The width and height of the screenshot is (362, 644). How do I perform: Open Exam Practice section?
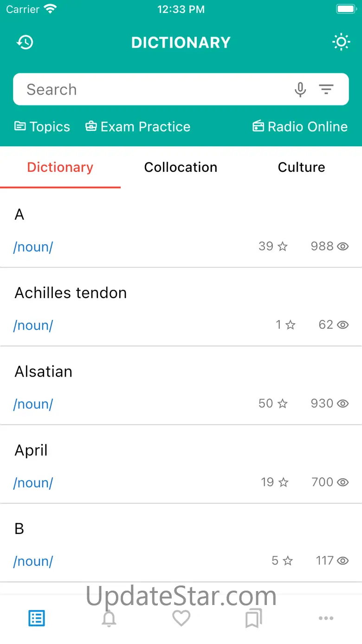coord(138,127)
